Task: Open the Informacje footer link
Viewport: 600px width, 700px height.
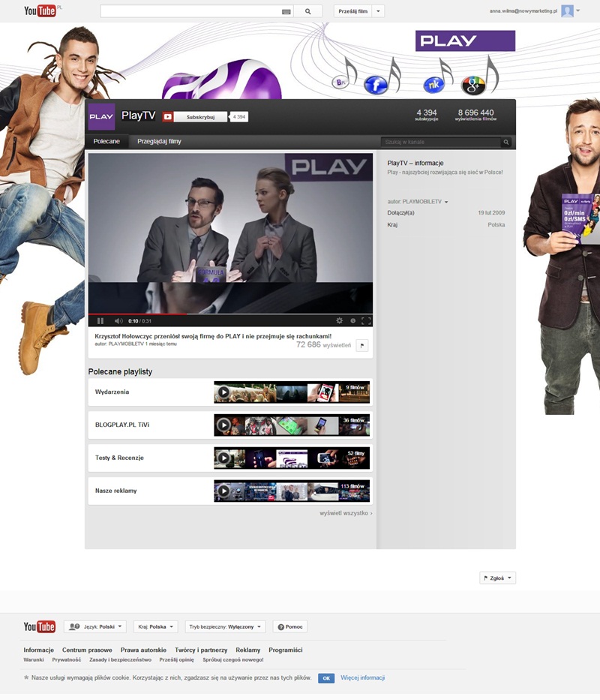Action: pos(39,650)
